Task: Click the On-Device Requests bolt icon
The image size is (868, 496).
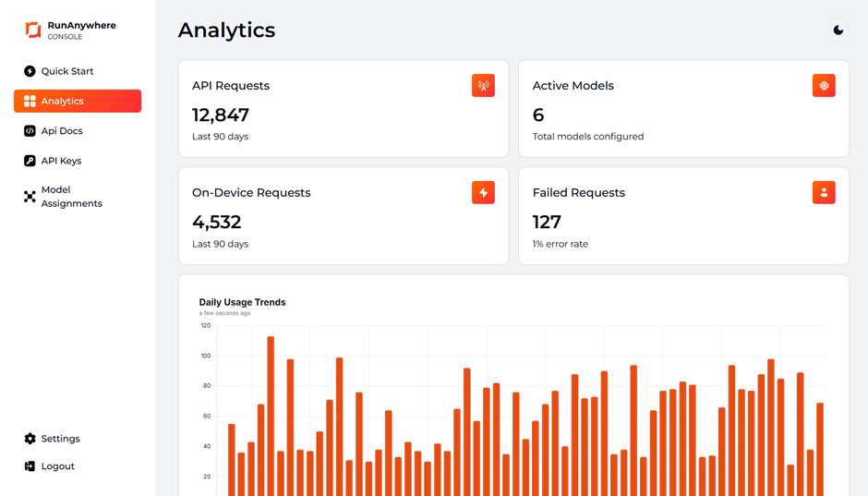Action: point(483,193)
